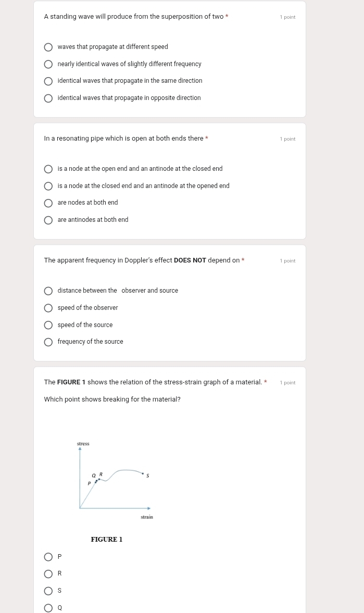Select 'frequency of the source' option

(x=48, y=342)
